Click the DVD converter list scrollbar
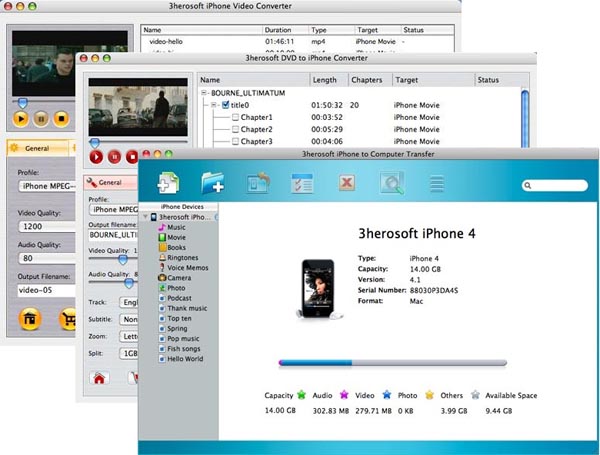Viewport: 600px width, 455px height. pyautogui.click(x=525, y=119)
